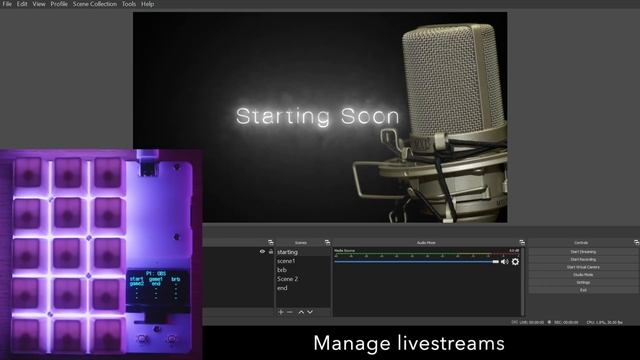Click the Start Virtual Camera button

tap(583, 267)
